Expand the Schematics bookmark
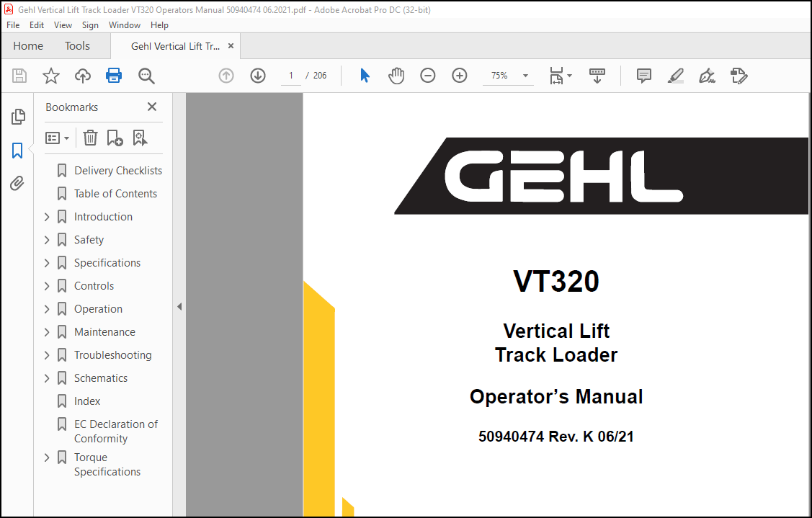Screen dimensions: 812x518 [x=47, y=378]
